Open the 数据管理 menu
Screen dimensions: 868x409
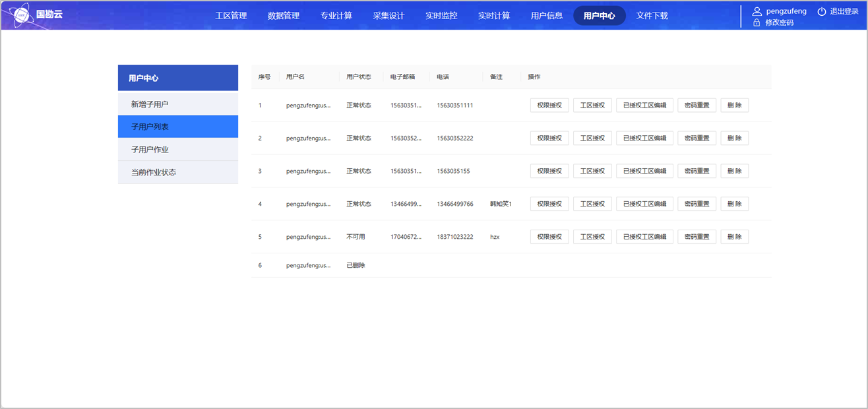[x=284, y=15]
